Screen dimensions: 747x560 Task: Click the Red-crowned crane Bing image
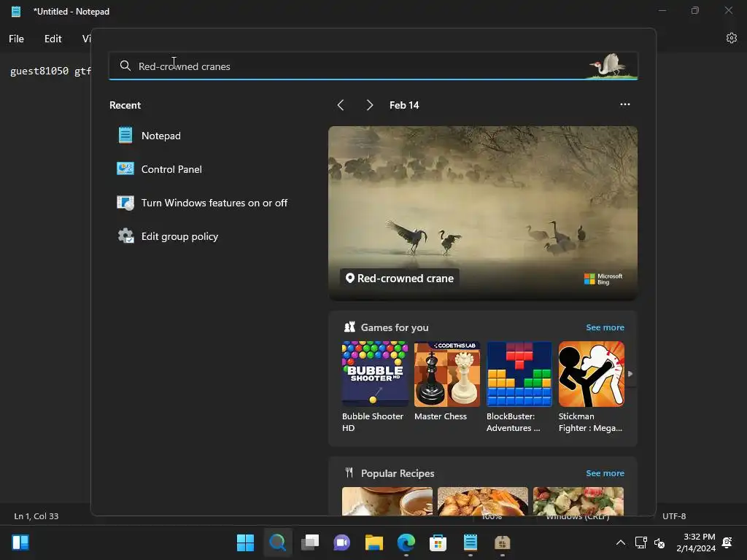click(483, 213)
